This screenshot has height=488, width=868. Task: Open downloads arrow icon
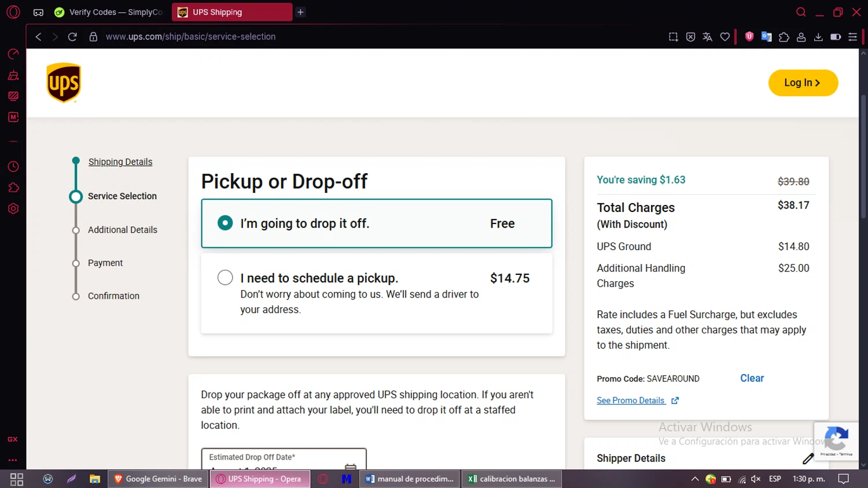tap(818, 36)
